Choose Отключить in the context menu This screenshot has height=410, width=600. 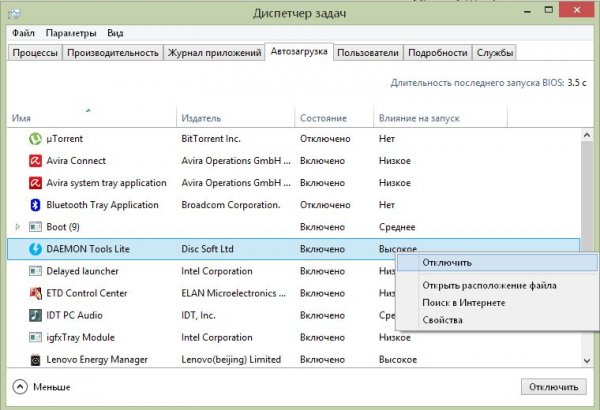pos(497,263)
